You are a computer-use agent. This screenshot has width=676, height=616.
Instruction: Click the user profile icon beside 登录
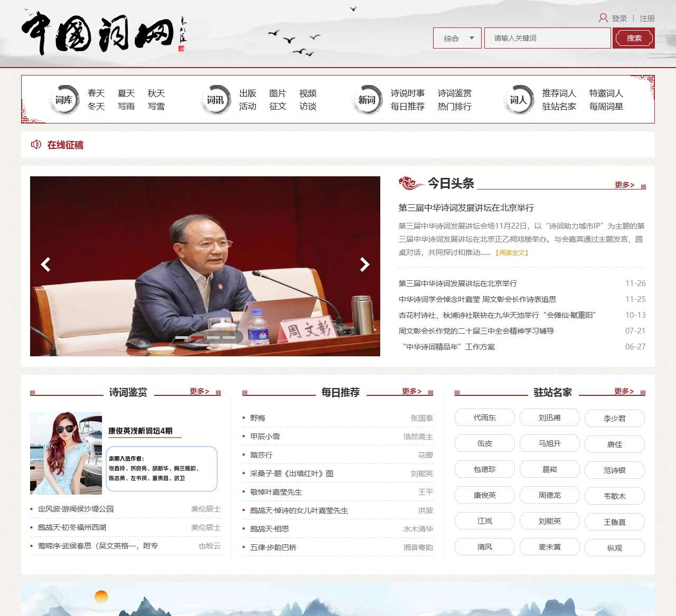(603, 18)
